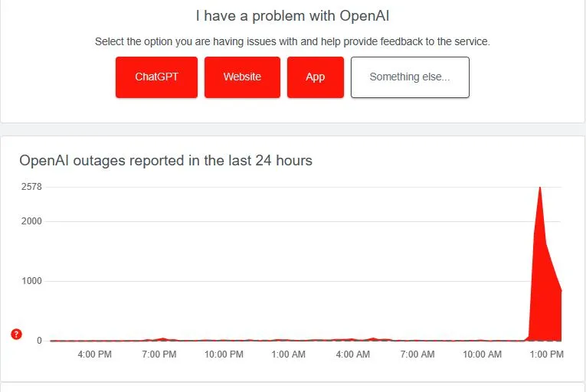Select the 7:00 AM axis label

pos(417,354)
